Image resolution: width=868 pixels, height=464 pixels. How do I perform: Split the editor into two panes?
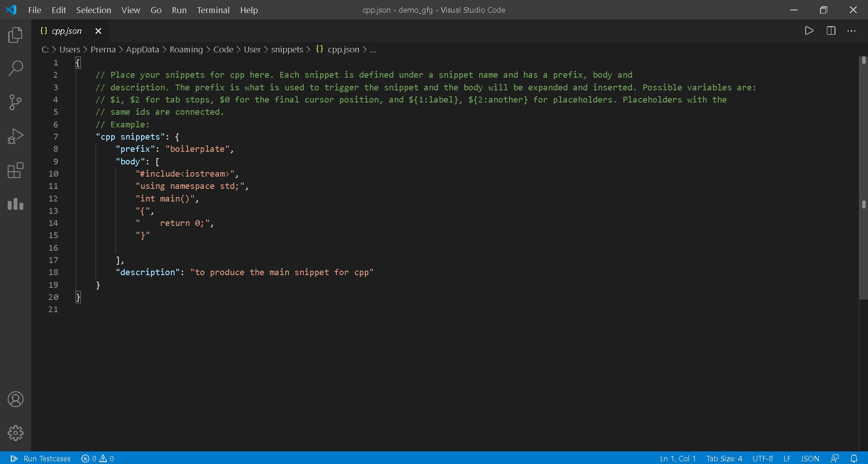click(x=831, y=31)
